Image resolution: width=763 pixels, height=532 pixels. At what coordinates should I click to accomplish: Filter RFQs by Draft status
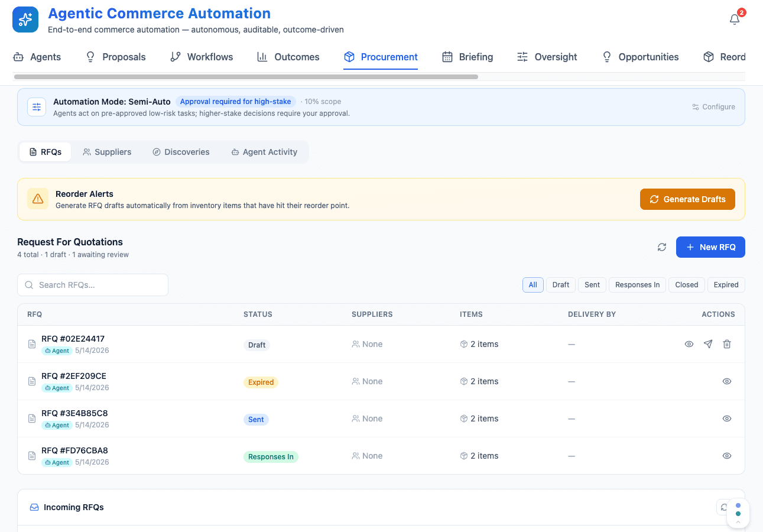click(x=561, y=285)
